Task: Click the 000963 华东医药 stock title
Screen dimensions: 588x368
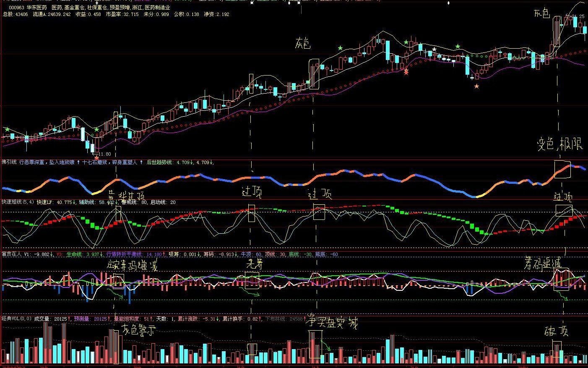Action: [29, 8]
